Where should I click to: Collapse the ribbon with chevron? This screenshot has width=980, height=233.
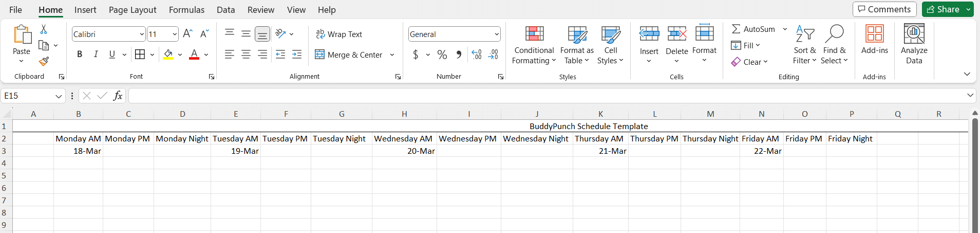point(967,74)
